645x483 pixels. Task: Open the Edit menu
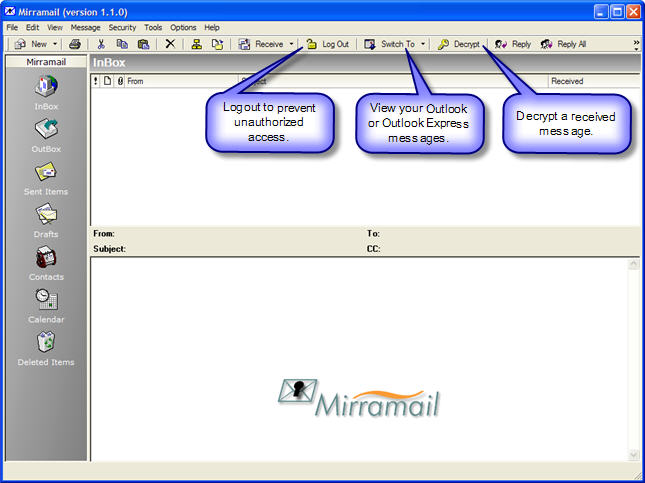coord(32,28)
